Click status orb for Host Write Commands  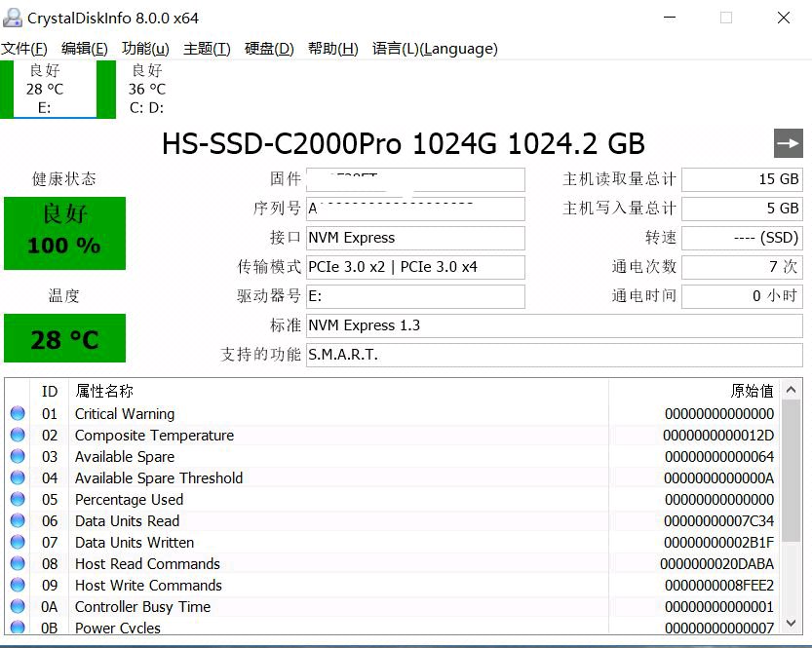[18, 585]
